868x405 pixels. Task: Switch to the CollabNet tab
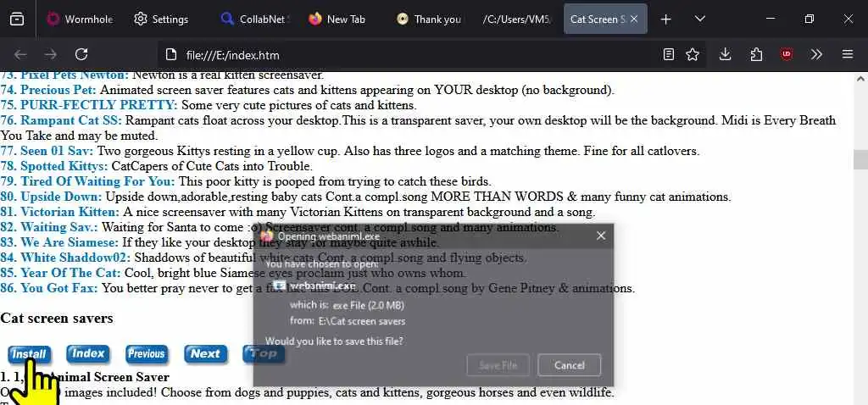click(x=254, y=19)
